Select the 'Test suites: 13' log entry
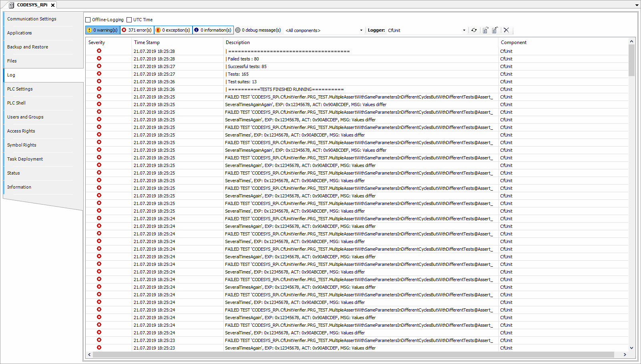This screenshot has height=364, width=641. pyautogui.click(x=357, y=82)
